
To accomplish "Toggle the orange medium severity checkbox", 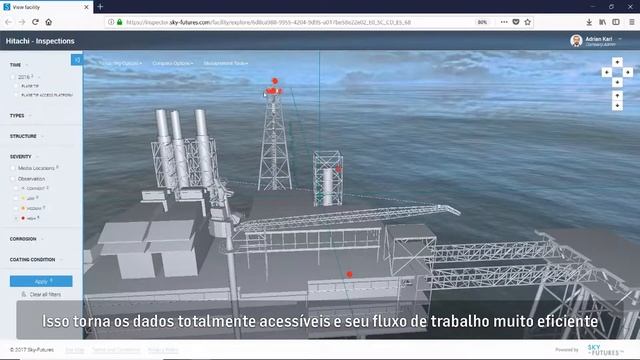I will (x=17, y=208).
